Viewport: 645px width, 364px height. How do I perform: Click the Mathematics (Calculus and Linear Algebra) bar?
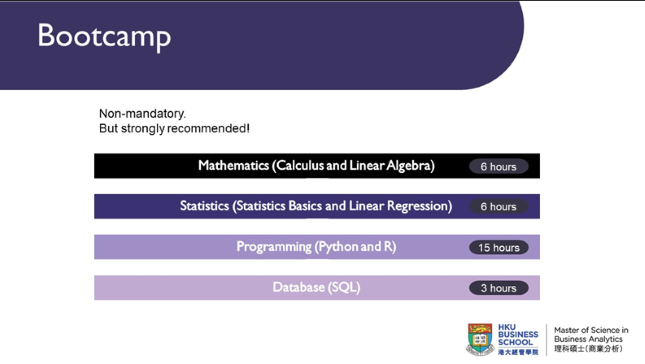(x=317, y=166)
